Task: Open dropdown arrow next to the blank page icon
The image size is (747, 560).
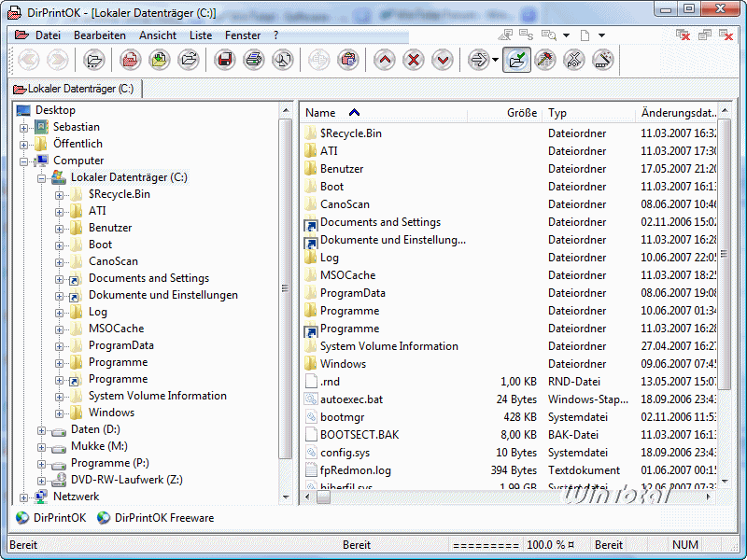Action: pos(601,35)
